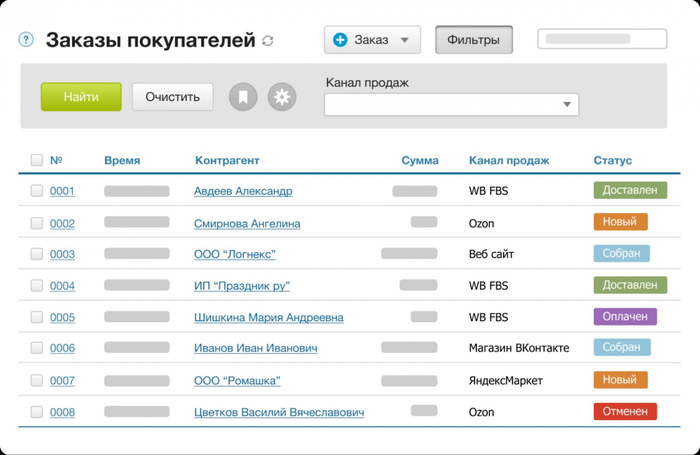Tick the checkbox for order 0008

coord(37,412)
